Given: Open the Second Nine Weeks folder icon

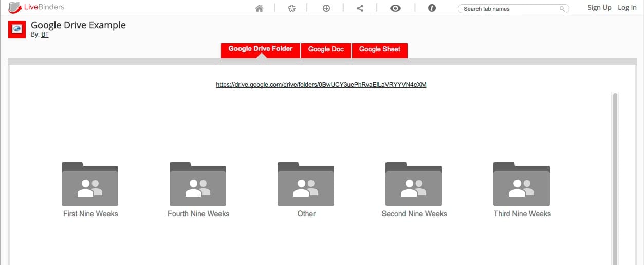Looking at the screenshot, I should pyautogui.click(x=414, y=184).
